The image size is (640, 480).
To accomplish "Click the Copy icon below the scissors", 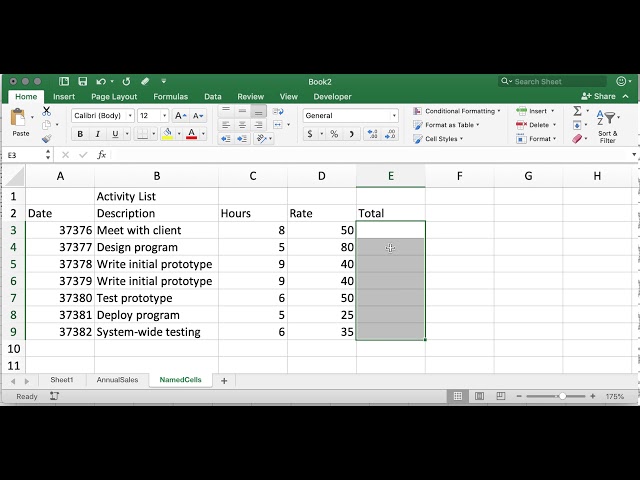I will coord(47,124).
